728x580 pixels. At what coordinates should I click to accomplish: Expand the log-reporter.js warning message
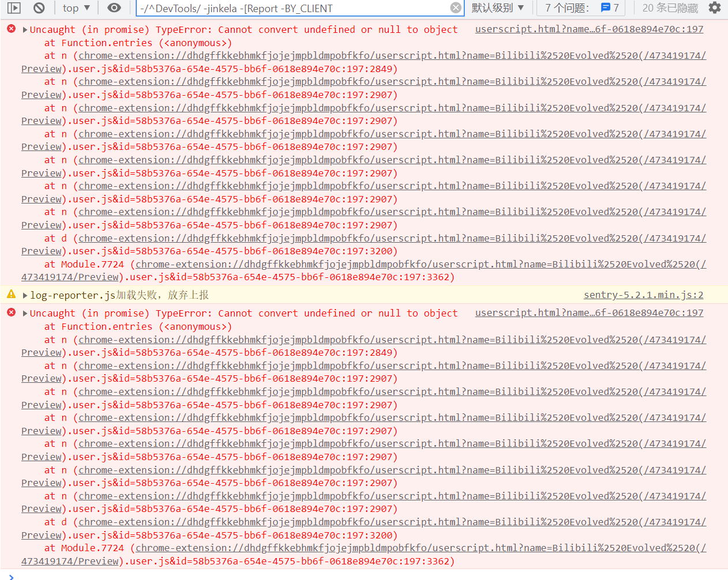[25, 295]
